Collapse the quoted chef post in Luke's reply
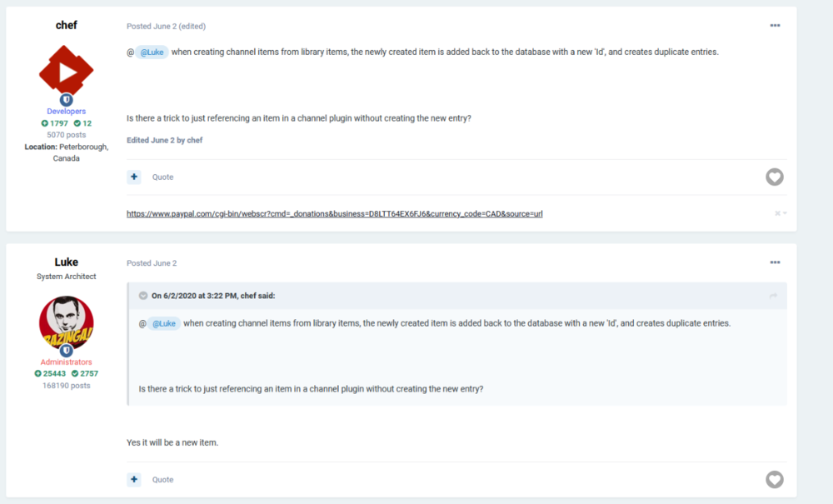The image size is (833, 504). (x=143, y=296)
